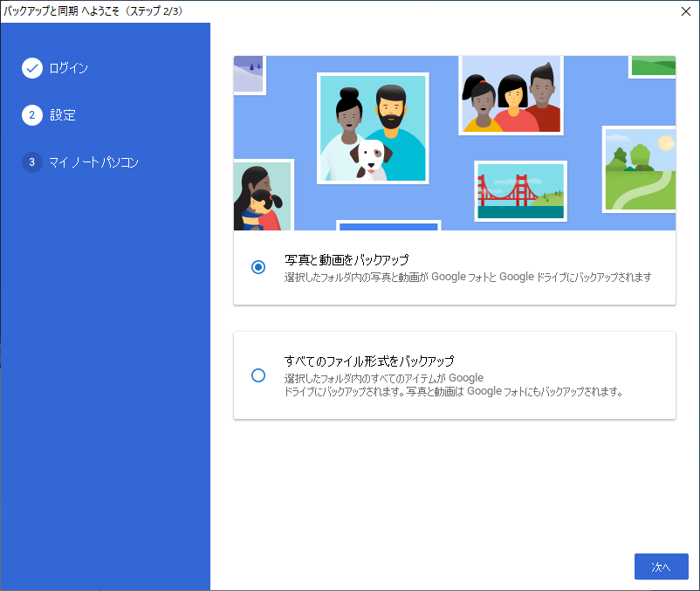Click the couple with dog photo

pos(373,128)
